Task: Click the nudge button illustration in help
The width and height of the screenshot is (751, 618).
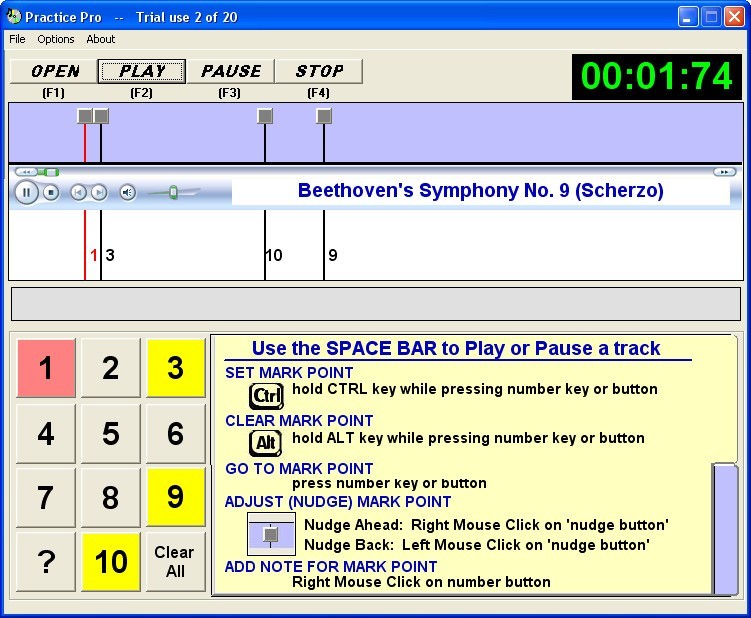Action: pyautogui.click(x=271, y=534)
